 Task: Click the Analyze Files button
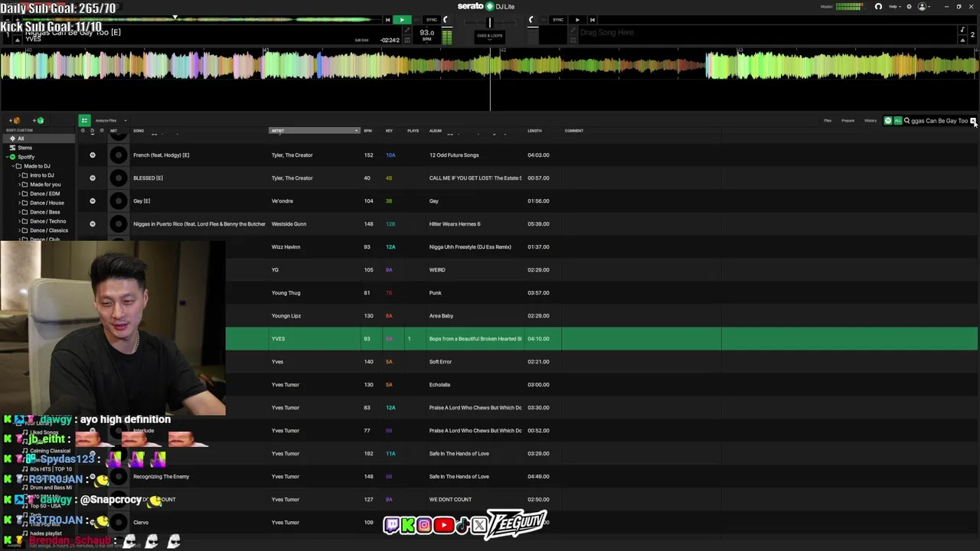(x=106, y=120)
